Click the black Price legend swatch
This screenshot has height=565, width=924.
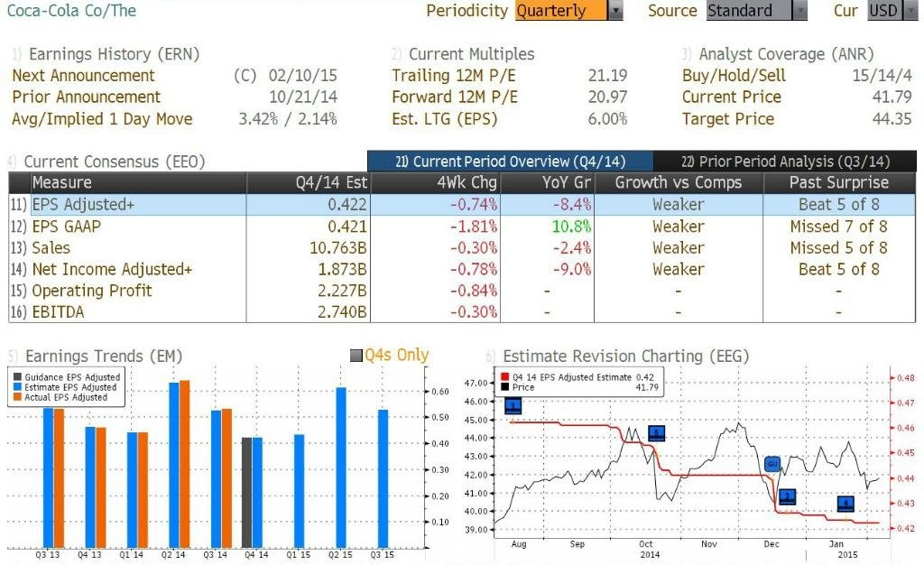click(x=504, y=387)
